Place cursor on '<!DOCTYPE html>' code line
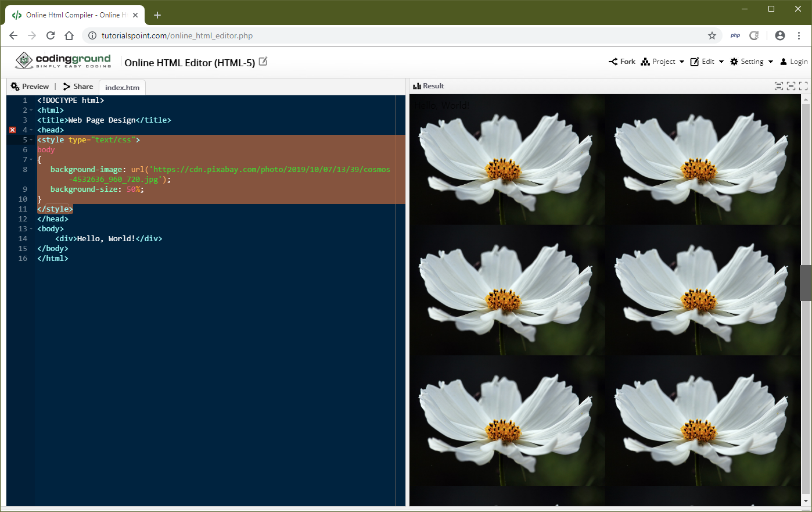Image resolution: width=812 pixels, height=512 pixels. (x=71, y=101)
